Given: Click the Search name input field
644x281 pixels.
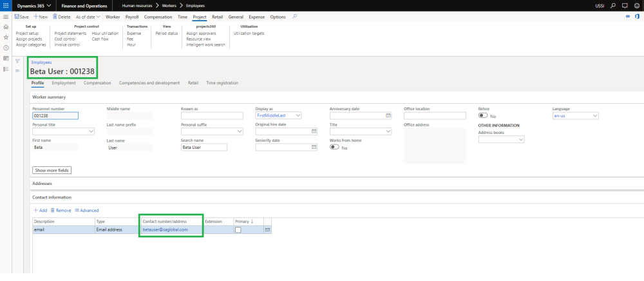Looking at the screenshot, I should pyautogui.click(x=204, y=147).
